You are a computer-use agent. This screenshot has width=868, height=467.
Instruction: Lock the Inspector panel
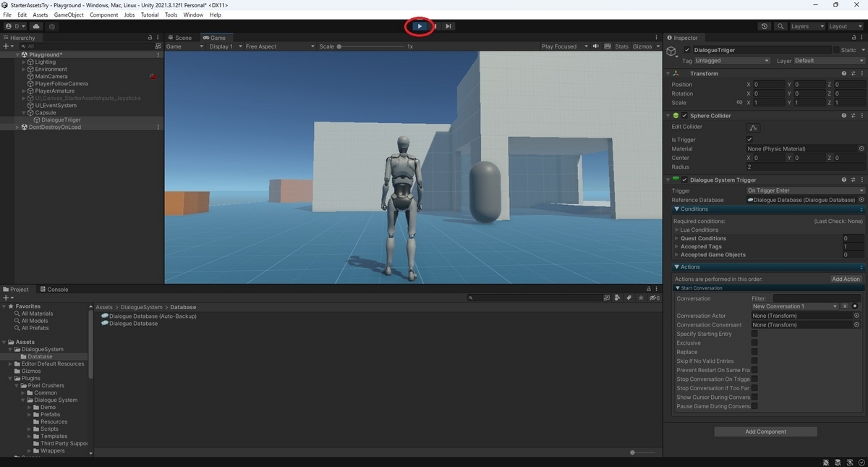(x=852, y=38)
